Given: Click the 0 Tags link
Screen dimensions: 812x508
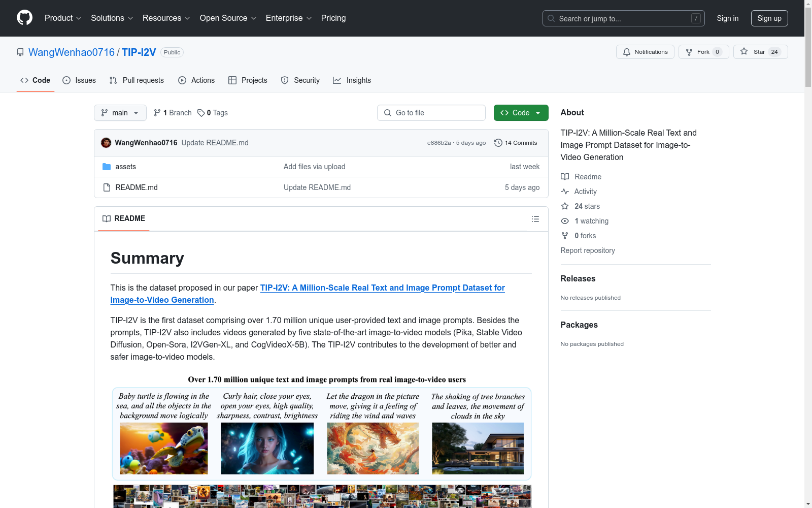Looking at the screenshot, I should pyautogui.click(x=213, y=113).
